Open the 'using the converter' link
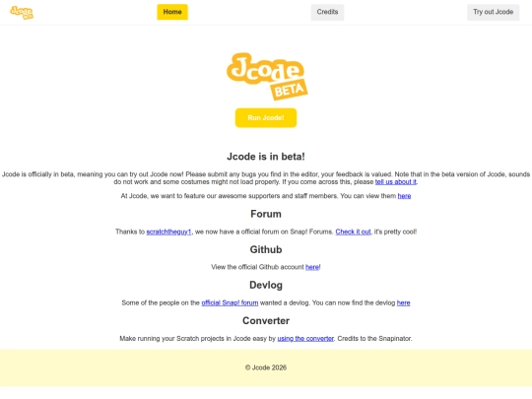Screen dimensions: 532x399 305,339
